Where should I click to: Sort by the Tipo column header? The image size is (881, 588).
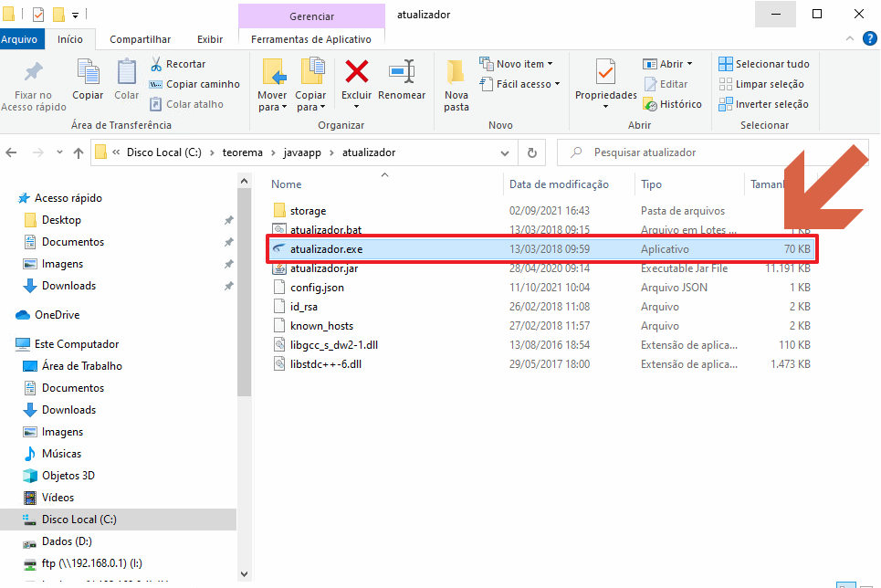pos(651,184)
